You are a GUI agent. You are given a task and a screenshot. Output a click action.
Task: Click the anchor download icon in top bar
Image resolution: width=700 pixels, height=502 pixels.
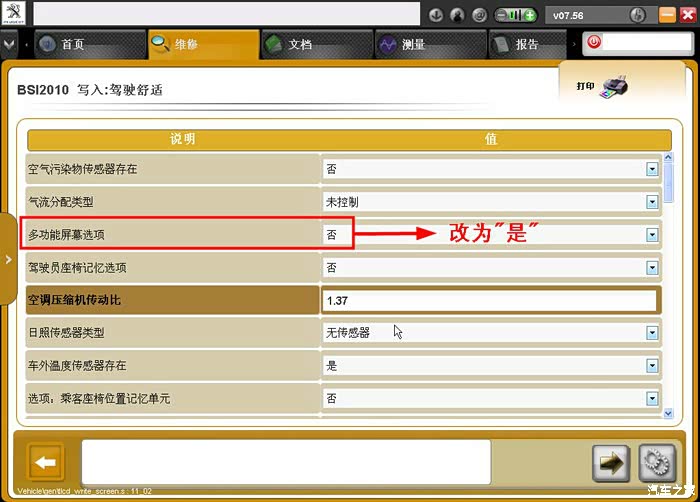(x=436, y=15)
